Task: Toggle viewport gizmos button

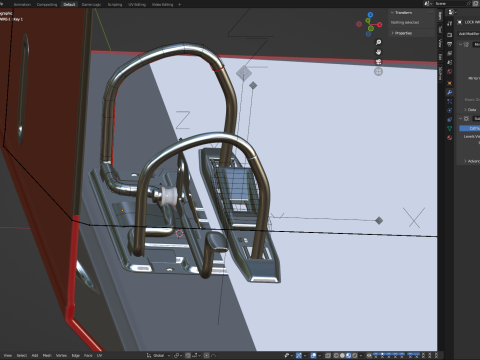Action: pyautogui.click(x=299, y=355)
